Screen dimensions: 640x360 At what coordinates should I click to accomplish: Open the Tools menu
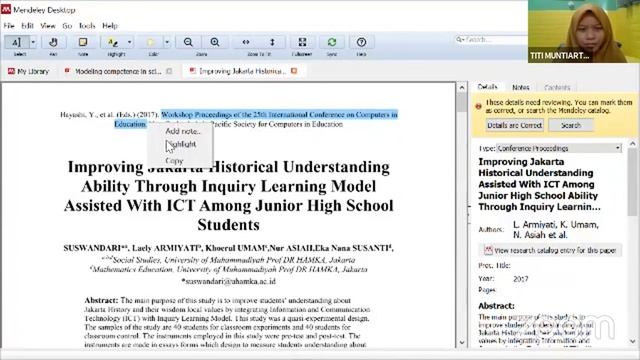[x=87, y=26]
